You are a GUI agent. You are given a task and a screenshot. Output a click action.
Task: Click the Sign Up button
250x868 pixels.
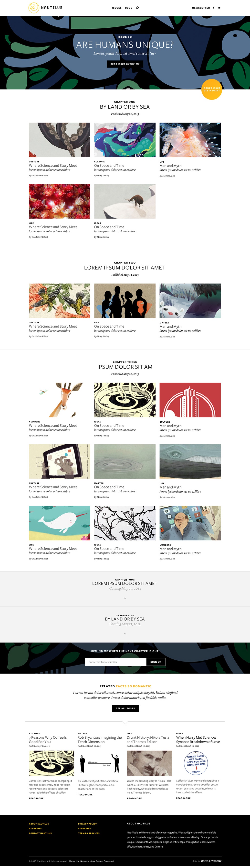click(156, 662)
